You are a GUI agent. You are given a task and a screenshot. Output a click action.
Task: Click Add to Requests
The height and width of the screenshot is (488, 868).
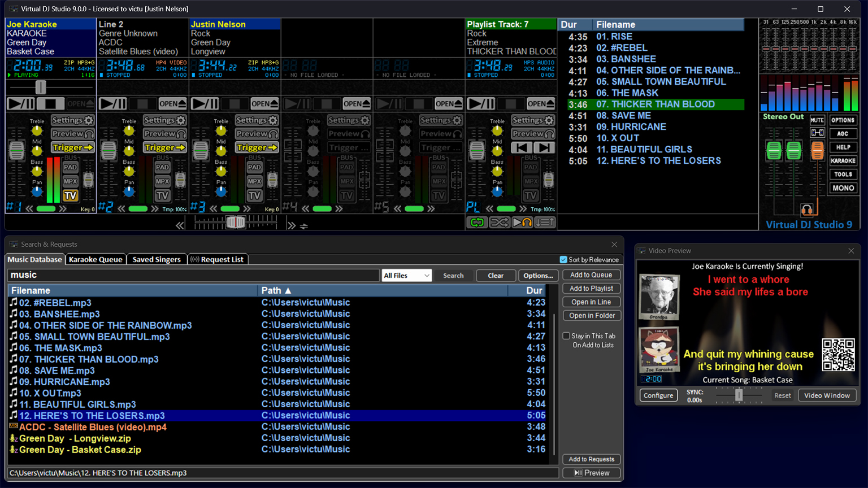pyautogui.click(x=591, y=459)
